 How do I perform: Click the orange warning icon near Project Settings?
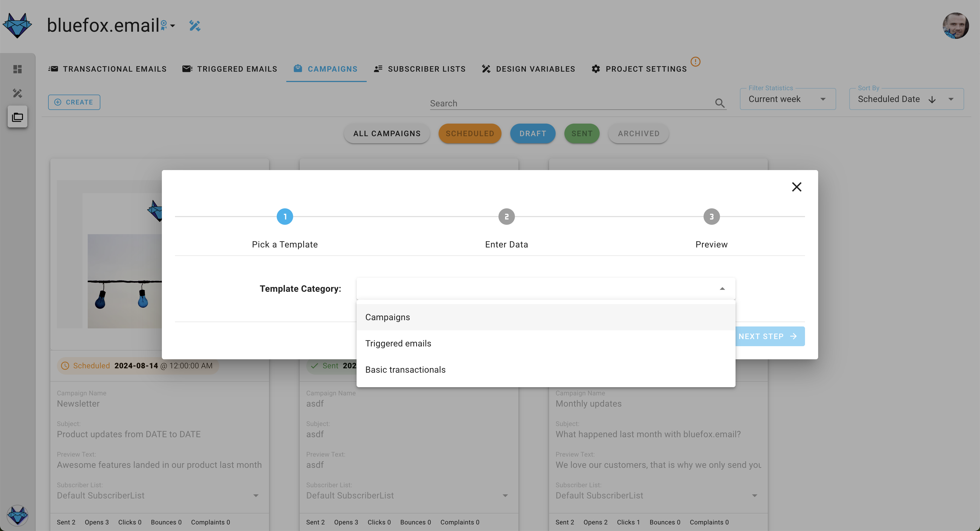(695, 62)
